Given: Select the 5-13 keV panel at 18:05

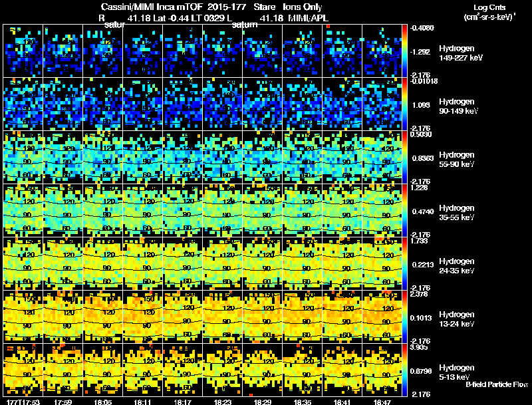Looking at the screenshot, I should pos(103,370).
